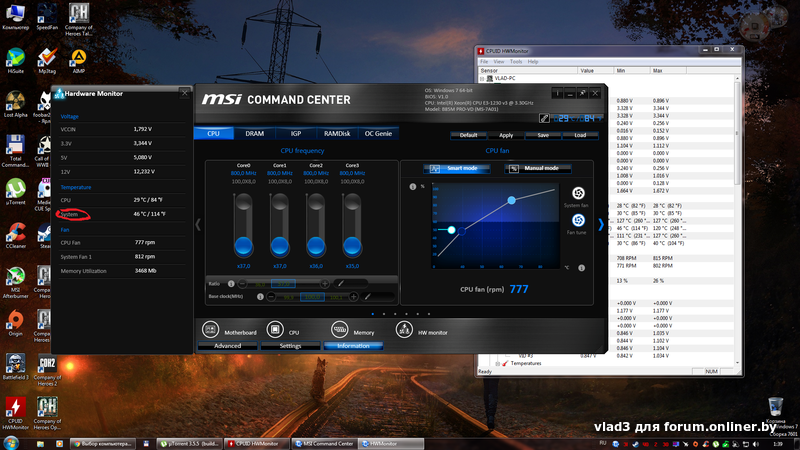Adjust the Core1 frequency slider knob
800x450 pixels.
click(280, 246)
